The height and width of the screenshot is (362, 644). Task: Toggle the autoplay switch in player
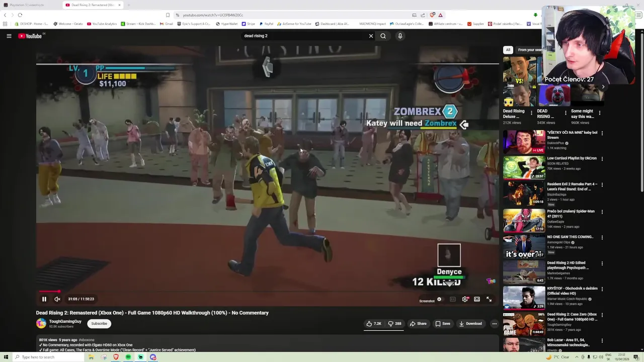[440, 299]
